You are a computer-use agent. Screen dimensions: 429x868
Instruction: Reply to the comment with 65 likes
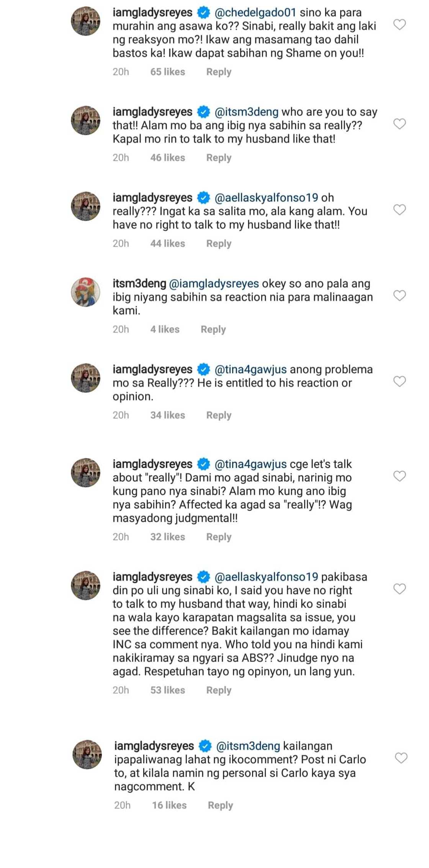point(219,72)
